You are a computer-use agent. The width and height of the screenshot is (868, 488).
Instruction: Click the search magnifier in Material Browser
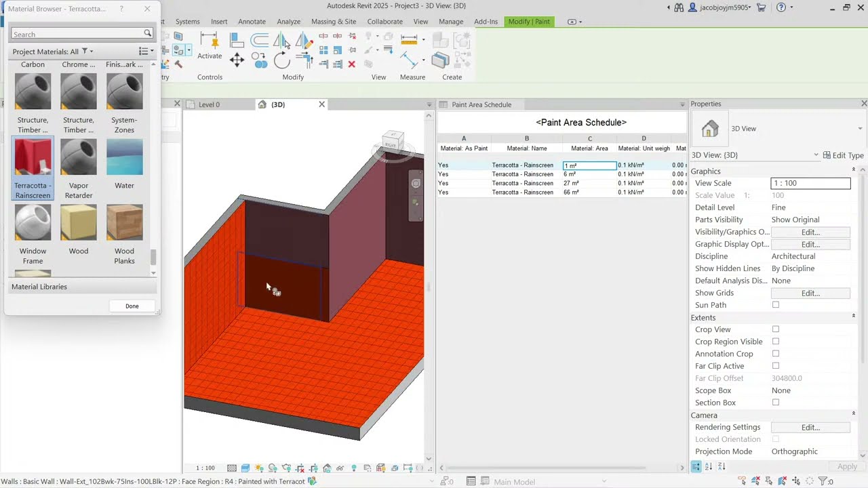pyautogui.click(x=147, y=33)
